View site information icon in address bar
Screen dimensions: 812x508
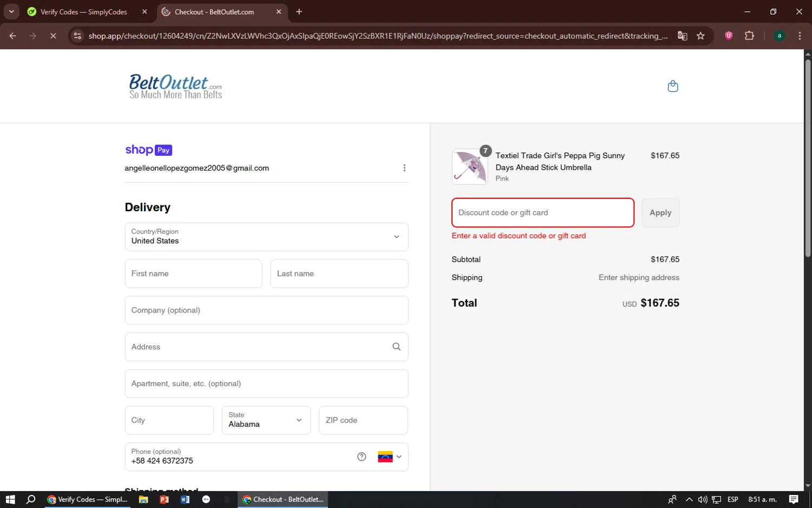tap(77, 36)
